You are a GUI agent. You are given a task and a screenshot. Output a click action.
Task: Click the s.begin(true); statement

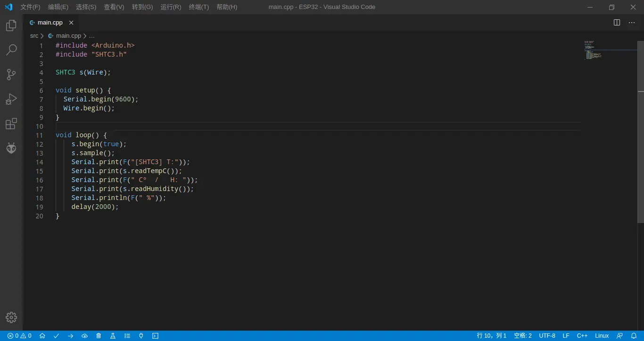[99, 144]
